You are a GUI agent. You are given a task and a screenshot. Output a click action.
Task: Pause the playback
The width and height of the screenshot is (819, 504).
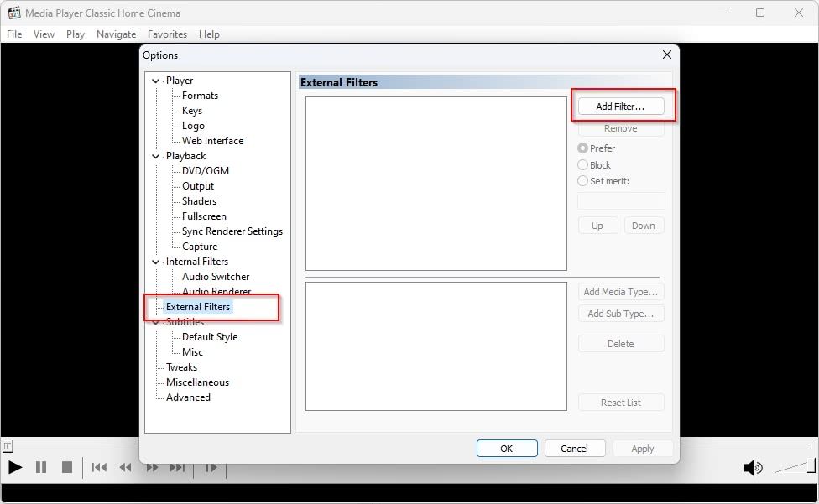point(40,467)
